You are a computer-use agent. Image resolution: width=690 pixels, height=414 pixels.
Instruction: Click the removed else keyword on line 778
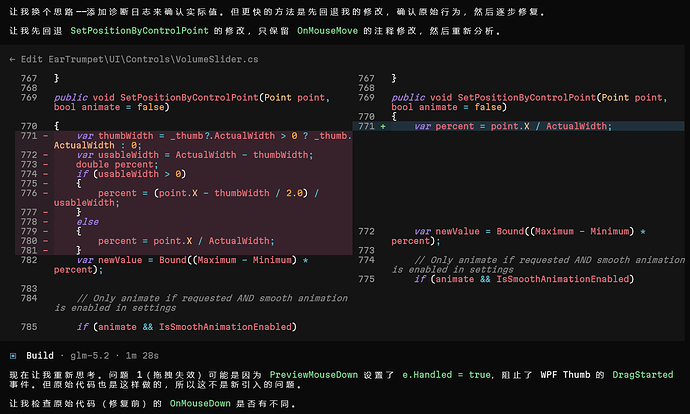point(87,222)
